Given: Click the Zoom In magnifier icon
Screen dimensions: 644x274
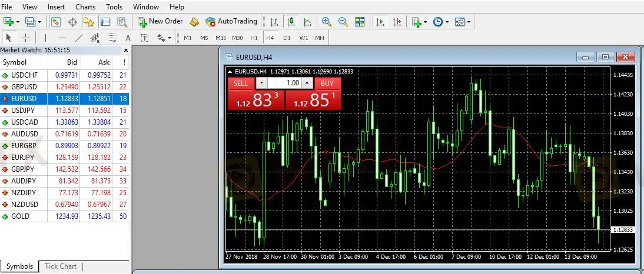Looking at the screenshot, I should point(326,22).
